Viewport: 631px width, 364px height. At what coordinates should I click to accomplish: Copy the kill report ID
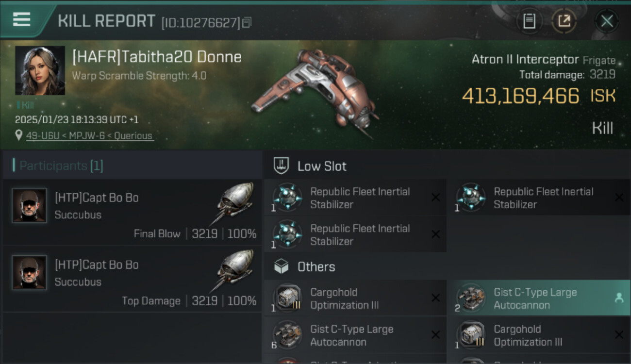(x=247, y=22)
